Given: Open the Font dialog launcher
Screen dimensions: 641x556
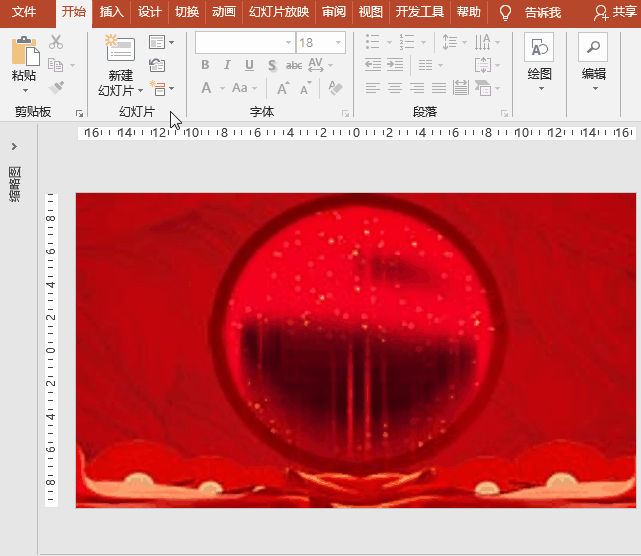Looking at the screenshot, I should pos(345,113).
